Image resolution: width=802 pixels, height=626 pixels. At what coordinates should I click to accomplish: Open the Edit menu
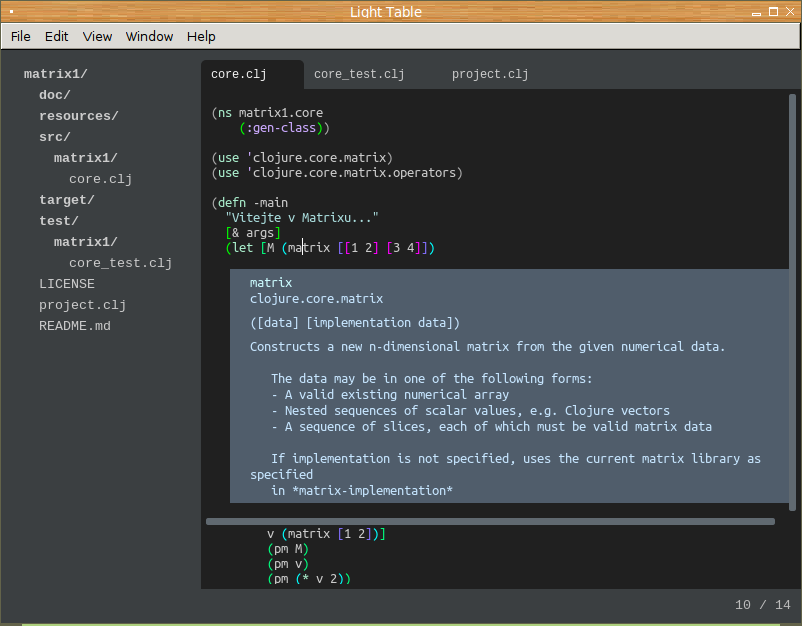(x=57, y=36)
